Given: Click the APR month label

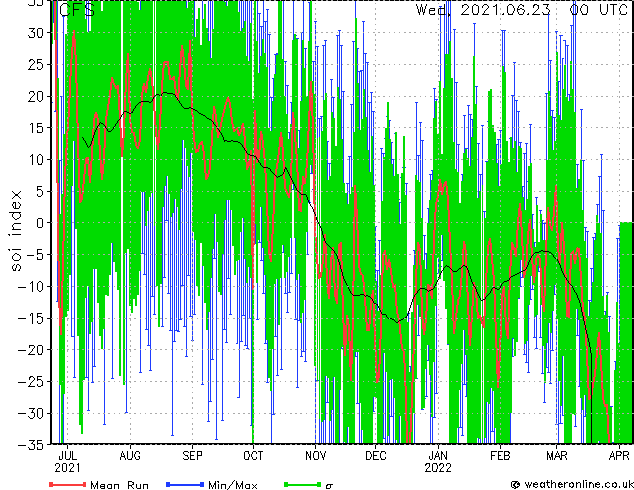Looking at the screenshot, I should pos(619,456).
